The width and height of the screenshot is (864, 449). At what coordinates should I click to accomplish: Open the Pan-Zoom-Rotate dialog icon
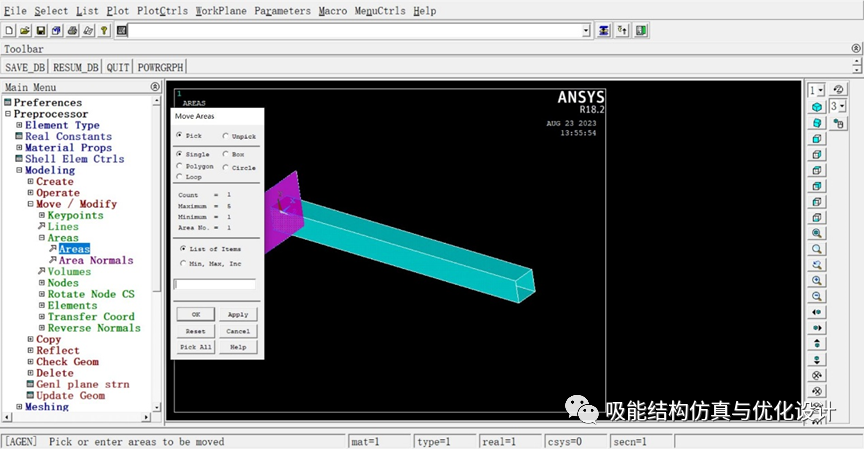tap(56, 31)
